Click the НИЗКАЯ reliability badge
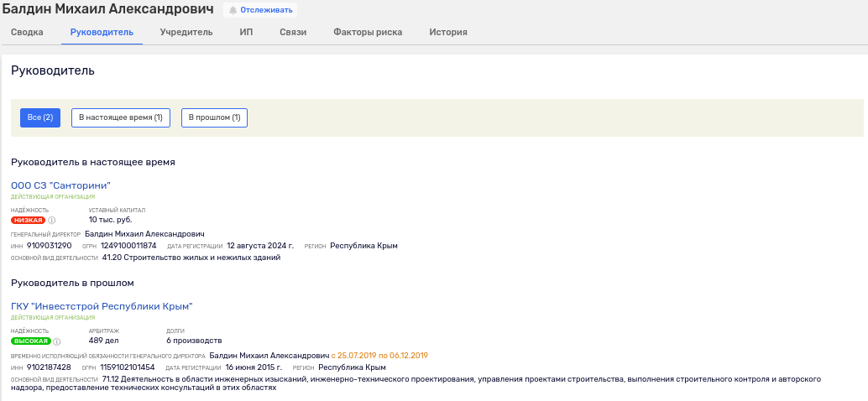 click(29, 220)
